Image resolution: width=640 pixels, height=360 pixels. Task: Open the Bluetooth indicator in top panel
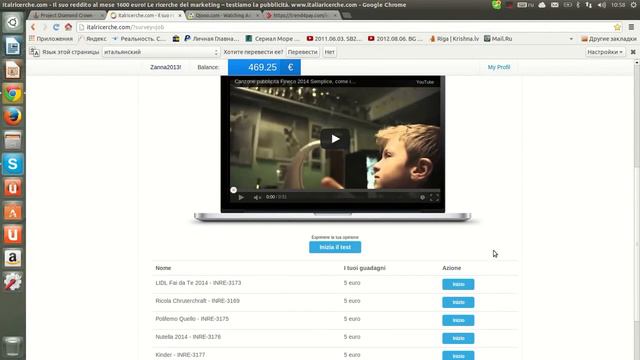point(578,5)
